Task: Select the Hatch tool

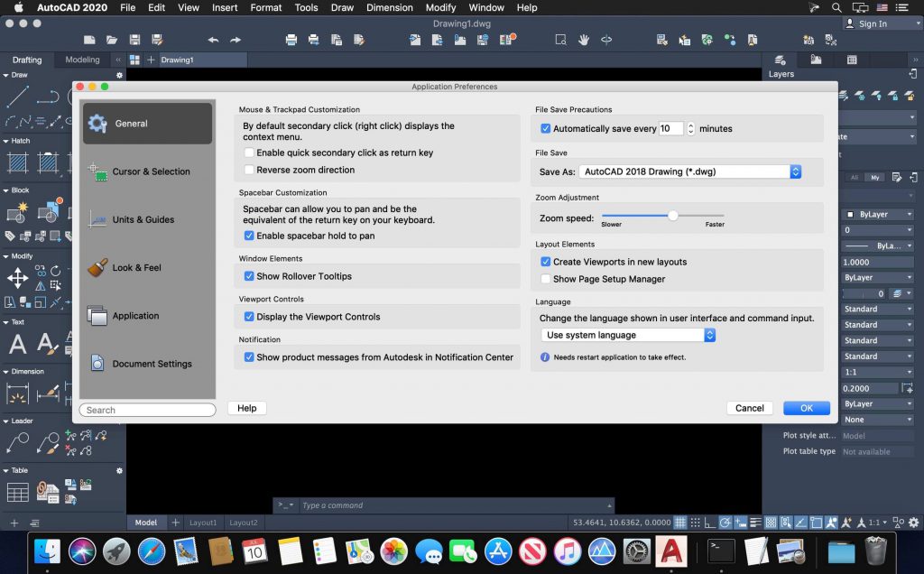Action: point(17,162)
